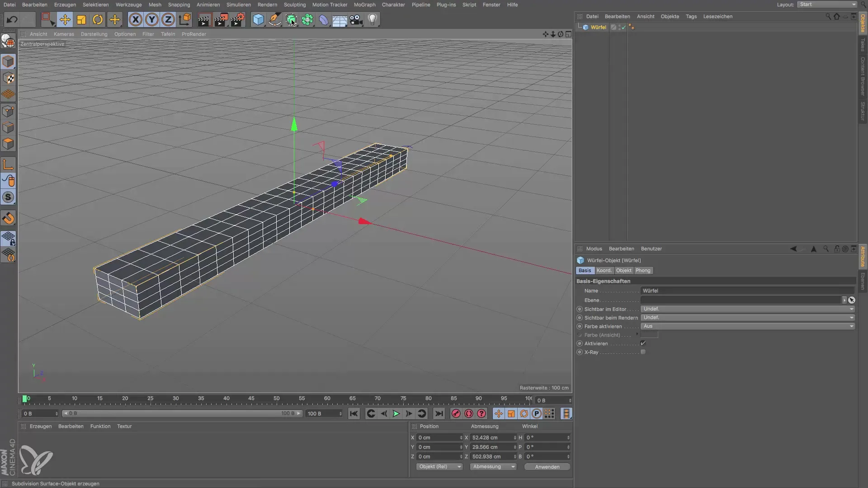Viewport: 868px width, 488px height.
Task: Open the viewport Kameras menu
Action: pyautogui.click(x=64, y=34)
